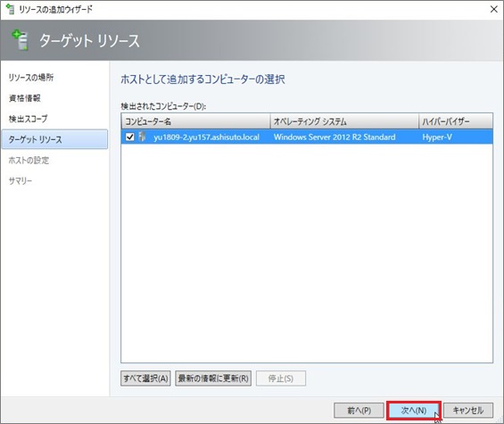Click the 停止(S) button
Screen dimensions: 504x424
281,378
